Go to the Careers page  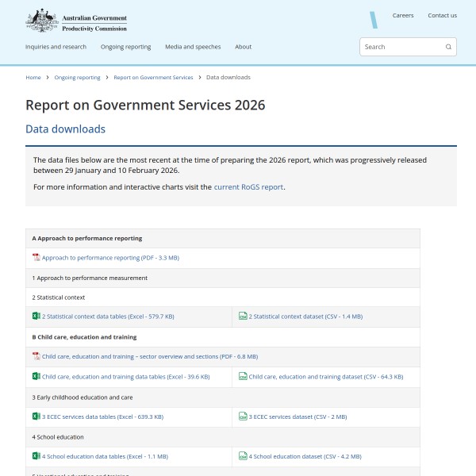403,15
